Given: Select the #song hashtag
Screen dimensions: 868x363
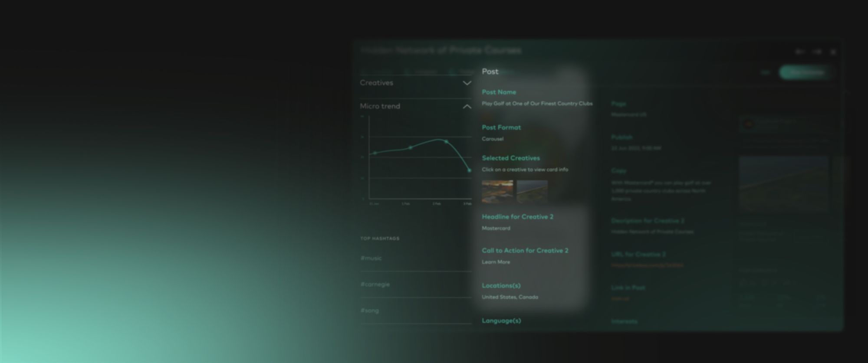Looking at the screenshot, I should coord(369,311).
